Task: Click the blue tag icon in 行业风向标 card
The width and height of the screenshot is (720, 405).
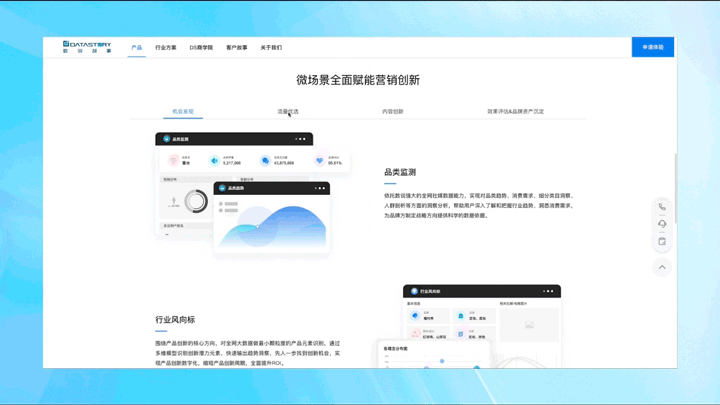Action: click(415, 315)
